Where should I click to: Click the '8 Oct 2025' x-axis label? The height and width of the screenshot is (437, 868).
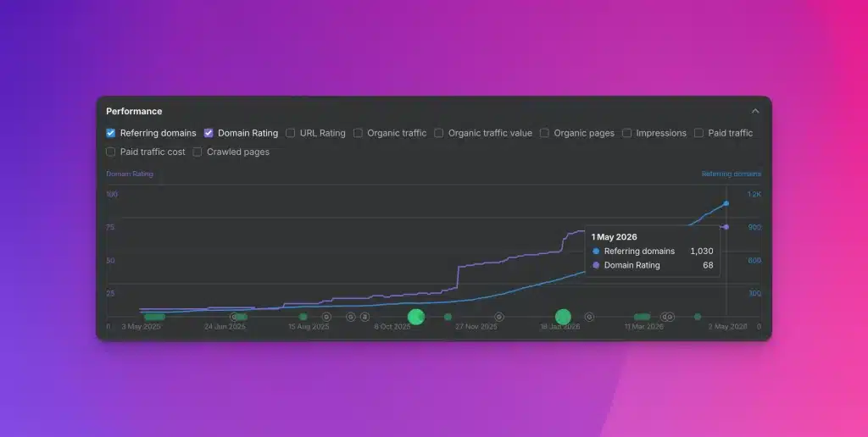(392, 327)
